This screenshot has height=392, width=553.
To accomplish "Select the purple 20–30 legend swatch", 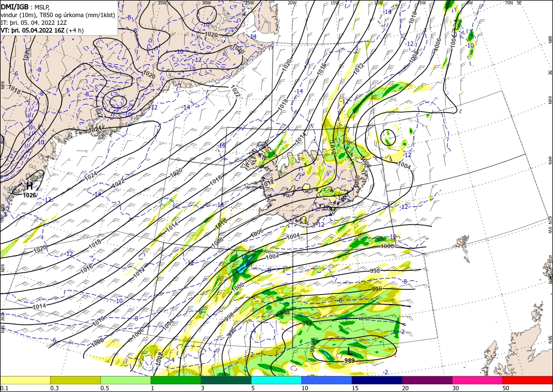I will [427, 380].
